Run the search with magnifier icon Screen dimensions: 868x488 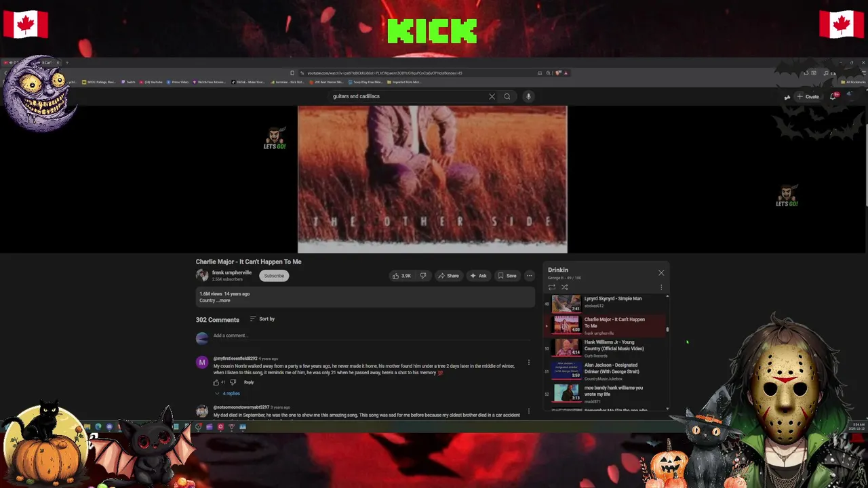tap(507, 96)
